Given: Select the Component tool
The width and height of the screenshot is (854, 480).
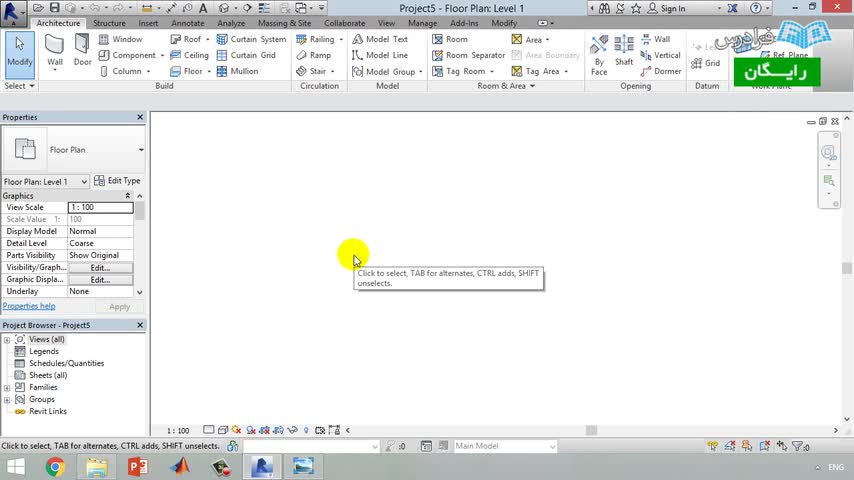Looking at the screenshot, I should coord(127,55).
